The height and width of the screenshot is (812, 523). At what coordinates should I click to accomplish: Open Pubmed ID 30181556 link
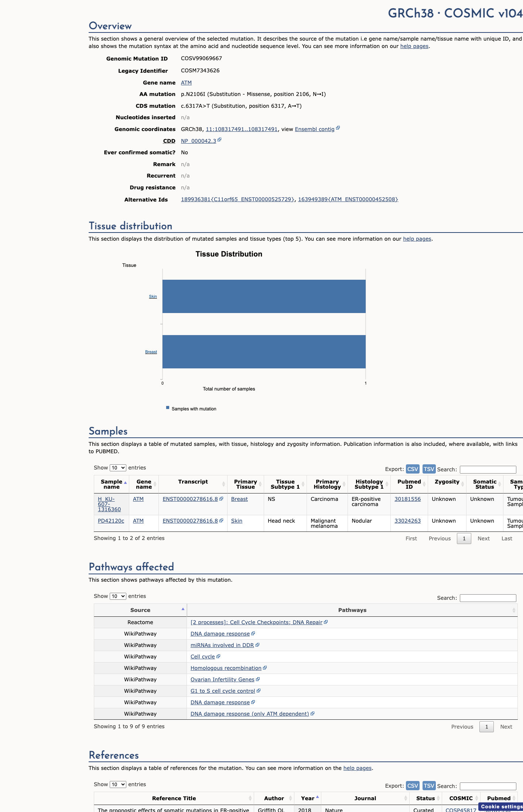(407, 499)
